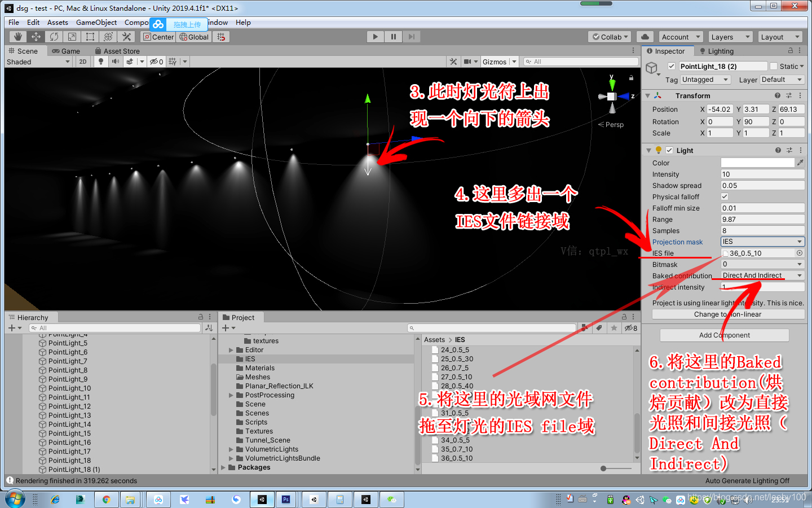Select the combined Transform tool
Image resolution: width=812 pixels, height=508 pixels.
(108, 37)
